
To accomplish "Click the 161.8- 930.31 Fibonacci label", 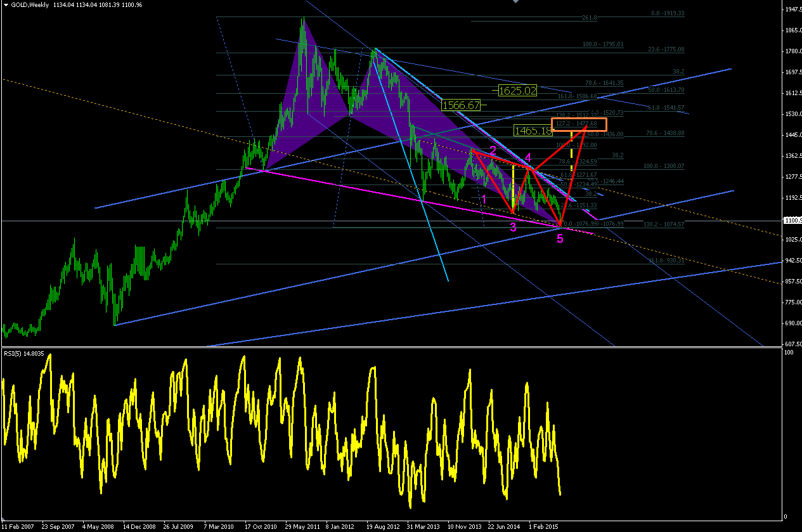I will 666,261.
